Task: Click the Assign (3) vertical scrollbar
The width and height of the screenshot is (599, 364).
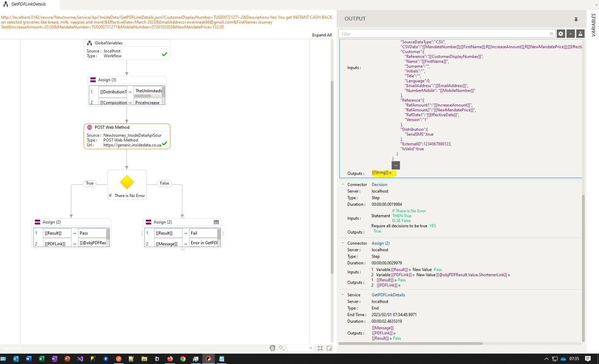Action: [163, 92]
